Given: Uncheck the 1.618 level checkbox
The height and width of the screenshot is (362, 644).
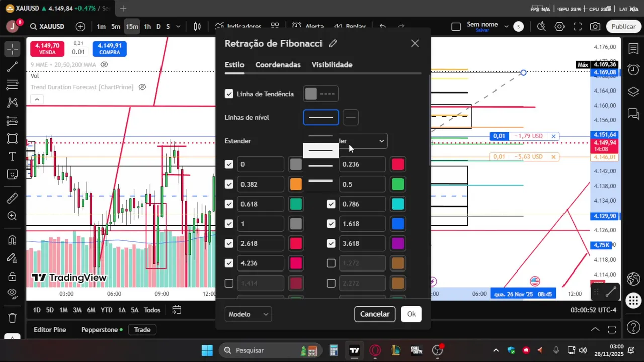Looking at the screenshot, I should [x=331, y=224].
